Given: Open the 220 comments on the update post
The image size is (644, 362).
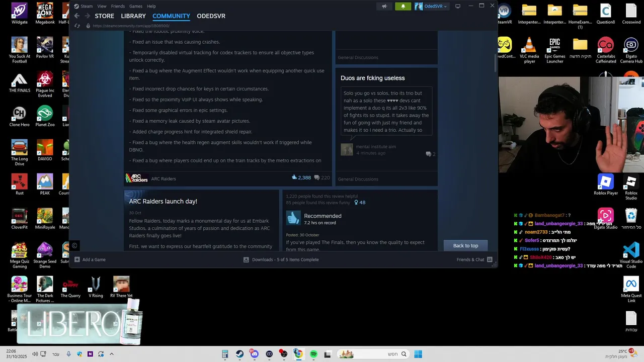Looking at the screenshot, I should pyautogui.click(x=322, y=177).
